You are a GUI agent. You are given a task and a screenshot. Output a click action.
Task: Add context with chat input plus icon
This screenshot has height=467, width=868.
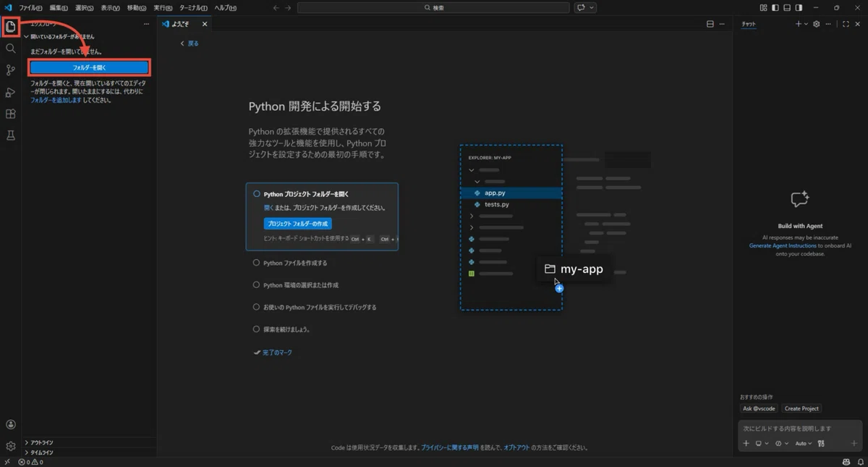[x=746, y=443]
